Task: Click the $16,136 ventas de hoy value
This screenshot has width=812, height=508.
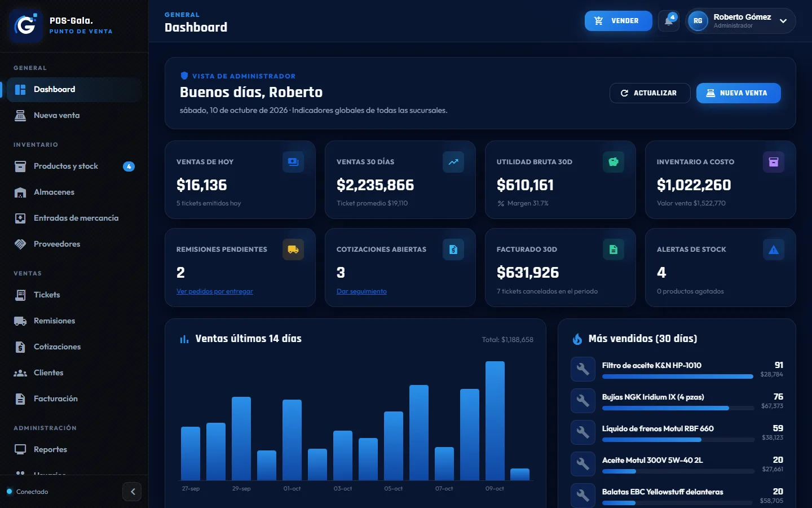Action: click(202, 185)
